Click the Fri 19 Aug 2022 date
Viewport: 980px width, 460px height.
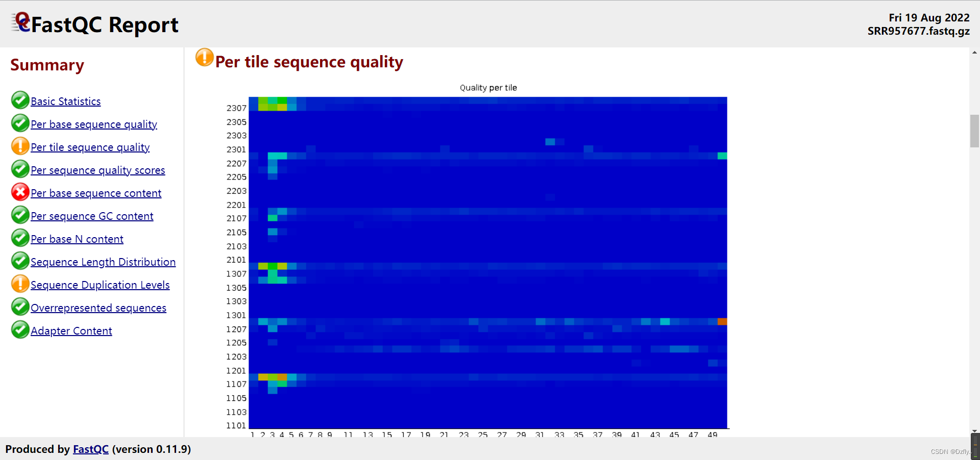[929, 18]
